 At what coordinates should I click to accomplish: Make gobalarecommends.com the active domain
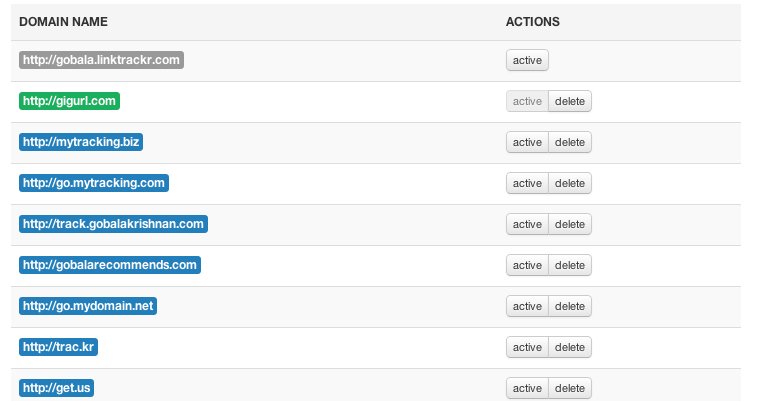click(527, 265)
